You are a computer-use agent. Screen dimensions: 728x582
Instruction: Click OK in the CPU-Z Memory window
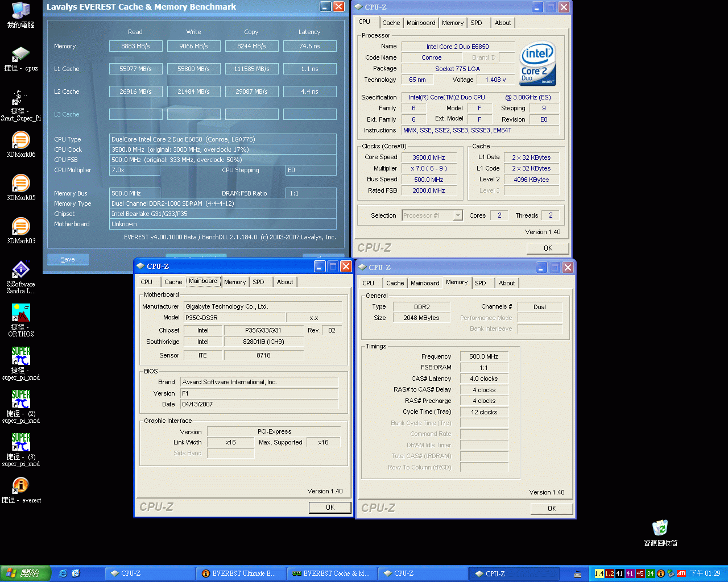click(552, 509)
